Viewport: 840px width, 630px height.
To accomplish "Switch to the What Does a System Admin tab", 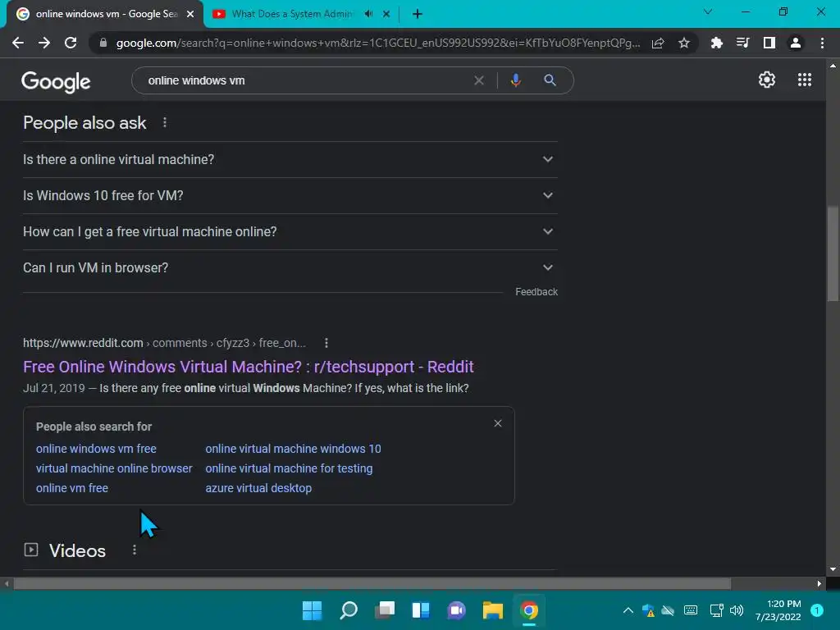I will (x=292, y=14).
